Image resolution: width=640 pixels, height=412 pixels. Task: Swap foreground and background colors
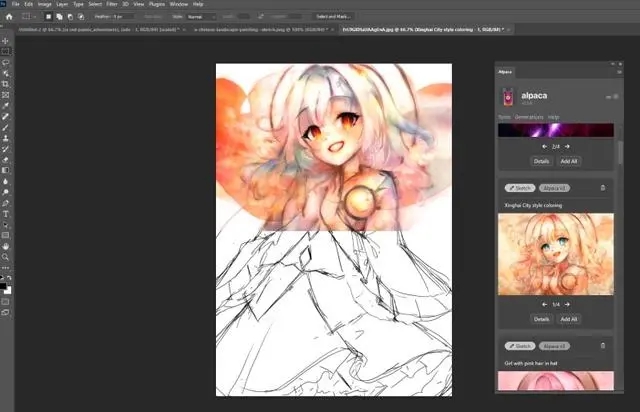[9, 278]
